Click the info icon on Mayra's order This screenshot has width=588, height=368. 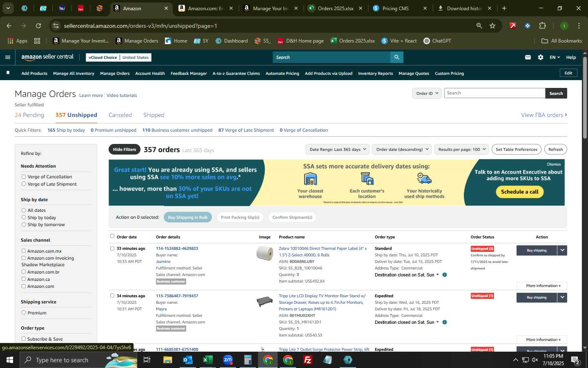[x=445, y=322]
